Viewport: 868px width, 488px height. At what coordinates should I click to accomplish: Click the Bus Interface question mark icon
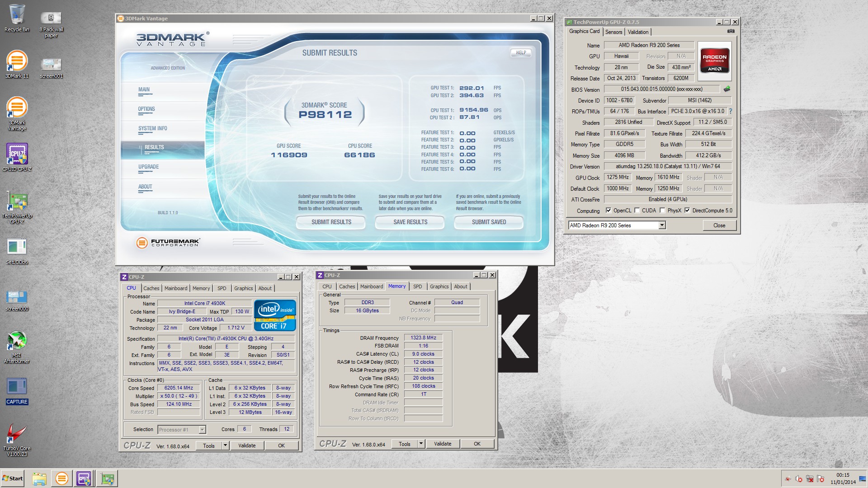tap(730, 111)
